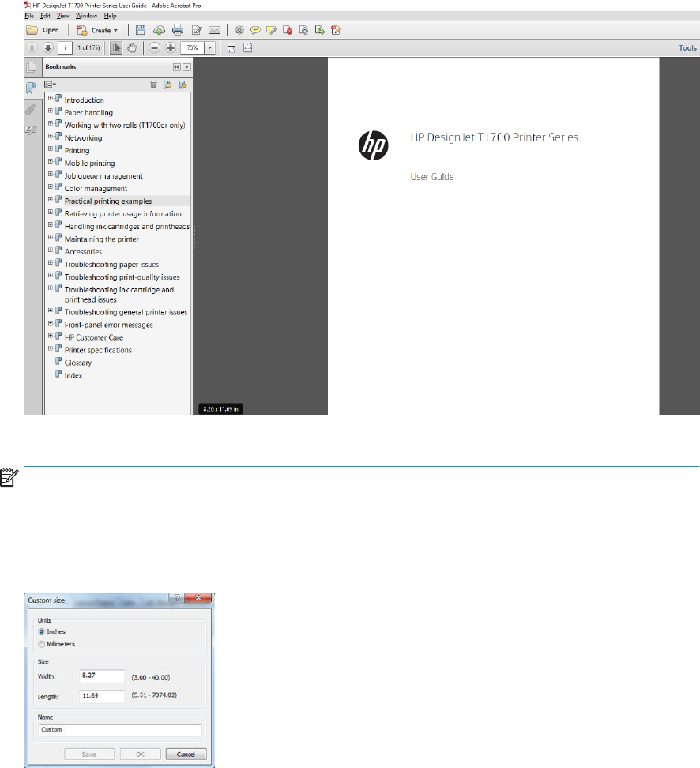Activate the Hand pan tool

(132, 48)
